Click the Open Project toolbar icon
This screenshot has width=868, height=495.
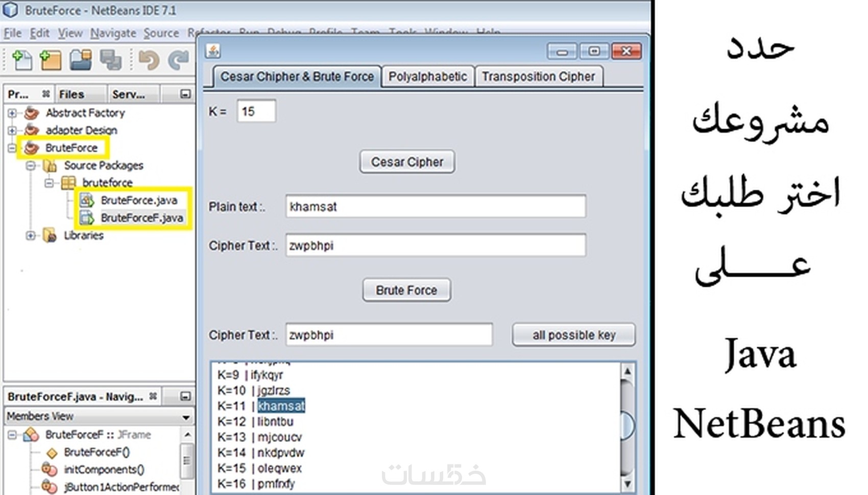81,60
